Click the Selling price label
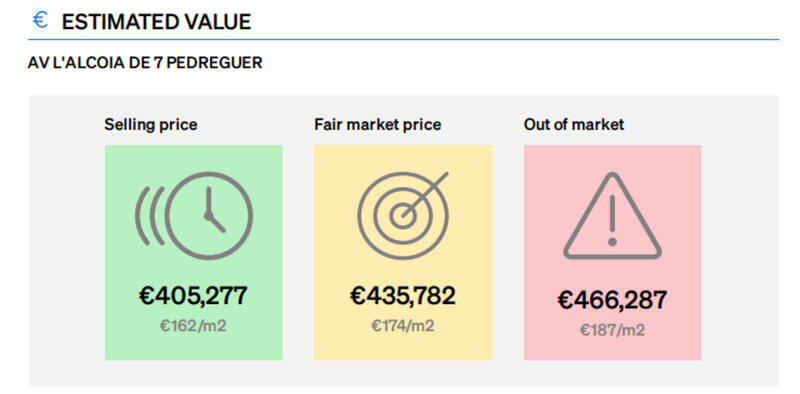This screenshot has height=394, width=800. point(151,125)
